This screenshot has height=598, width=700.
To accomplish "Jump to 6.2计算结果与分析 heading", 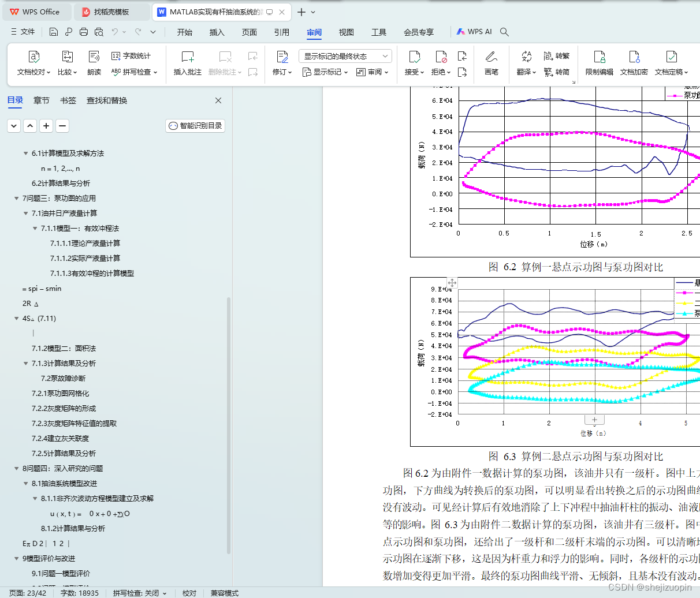I will click(x=61, y=184).
